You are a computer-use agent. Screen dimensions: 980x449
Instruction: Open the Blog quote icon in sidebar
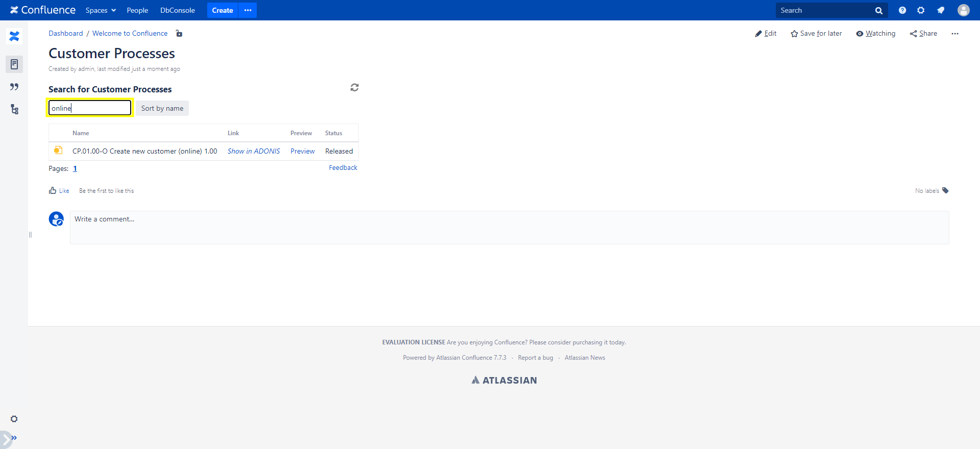click(14, 87)
